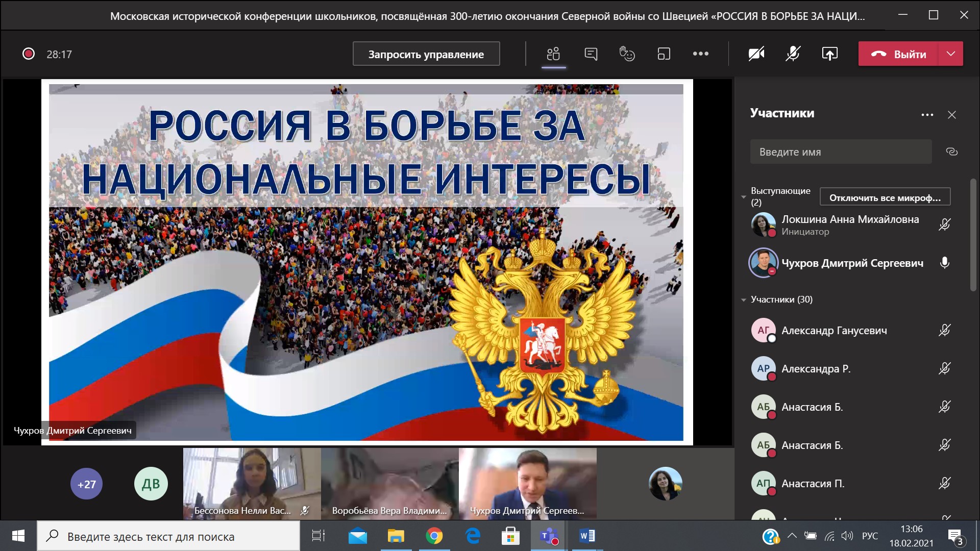
Task: Open the Mail app from the taskbar
Action: tap(357, 536)
